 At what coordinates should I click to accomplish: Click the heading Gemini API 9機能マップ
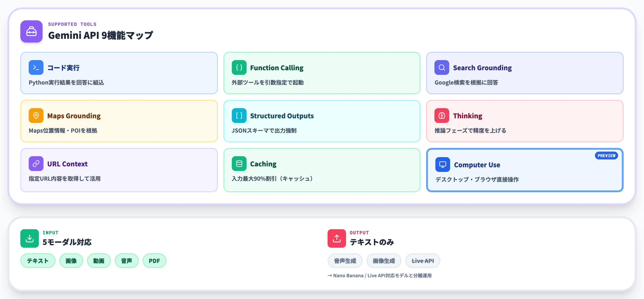click(100, 35)
